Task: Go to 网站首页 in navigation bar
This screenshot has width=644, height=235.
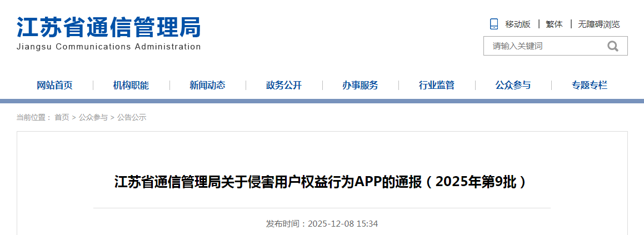Action: coord(54,85)
